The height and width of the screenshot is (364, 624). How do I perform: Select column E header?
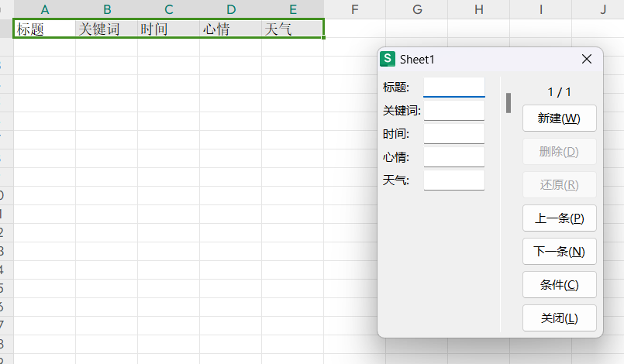tap(293, 9)
